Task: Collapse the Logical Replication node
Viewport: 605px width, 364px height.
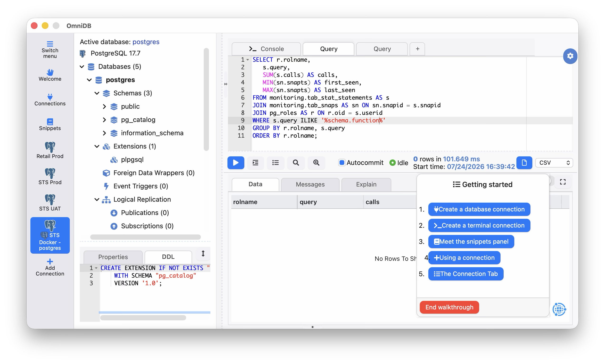Action: tap(97, 199)
